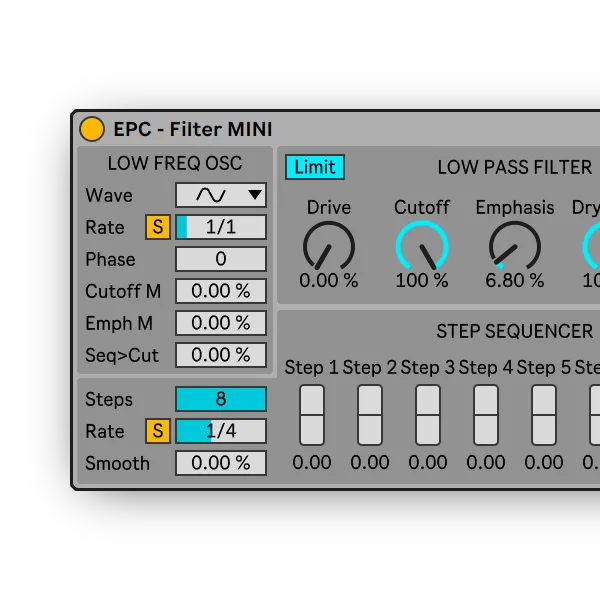Click the Step 4 value 0.00

pyautogui.click(x=486, y=462)
